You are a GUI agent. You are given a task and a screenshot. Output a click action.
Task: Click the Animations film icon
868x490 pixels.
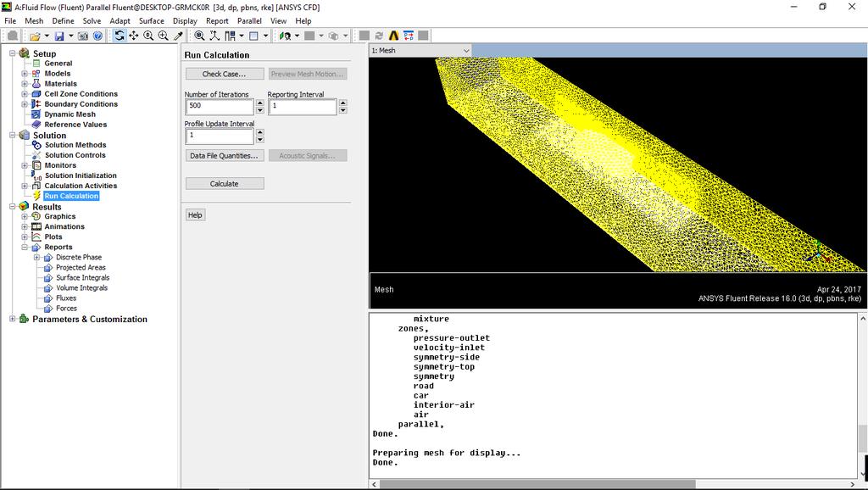coord(36,226)
